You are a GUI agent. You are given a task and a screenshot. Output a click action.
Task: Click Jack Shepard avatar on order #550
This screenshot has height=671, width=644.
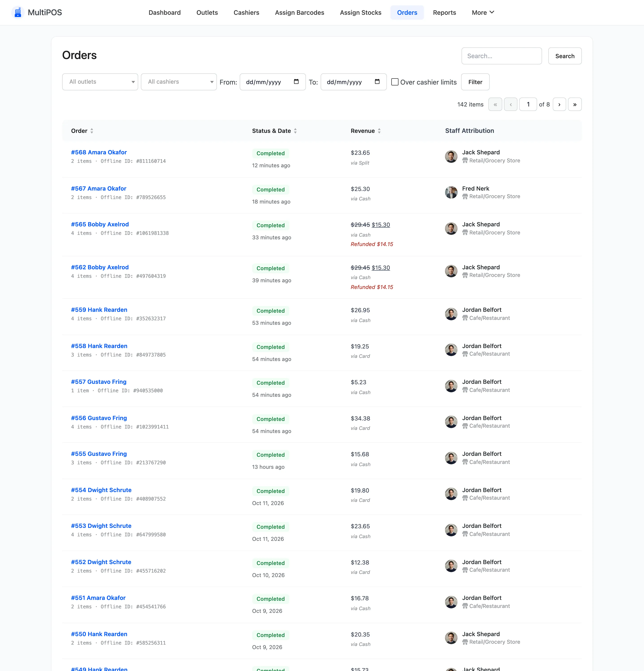pyautogui.click(x=451, y=638)
